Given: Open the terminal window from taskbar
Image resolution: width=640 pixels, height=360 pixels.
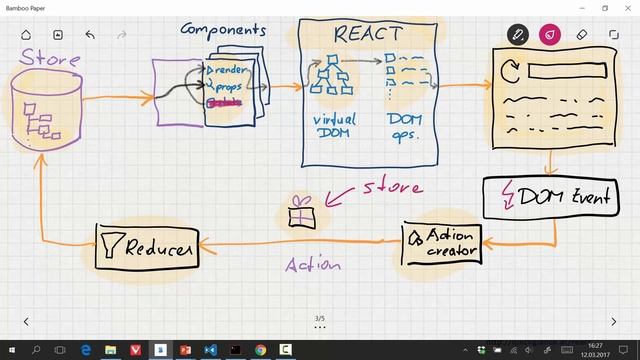Looking at the screenshot, I should [236, 350].
